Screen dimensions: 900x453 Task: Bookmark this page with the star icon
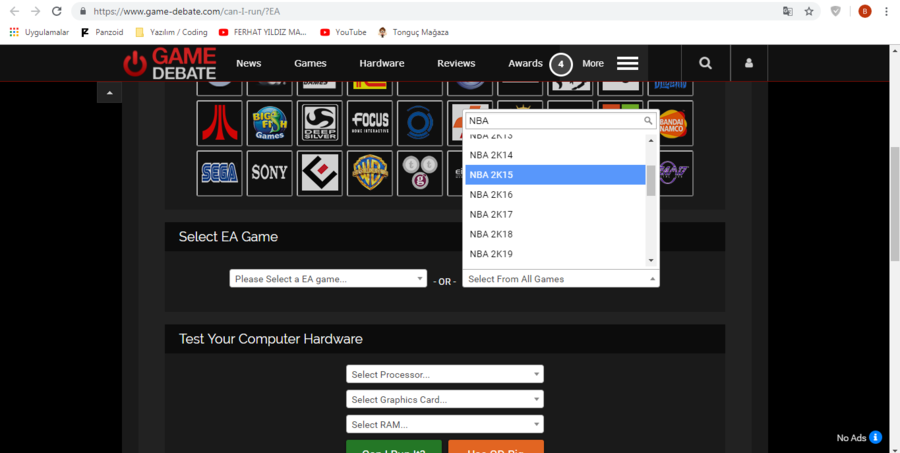click(x=809, y=11)
